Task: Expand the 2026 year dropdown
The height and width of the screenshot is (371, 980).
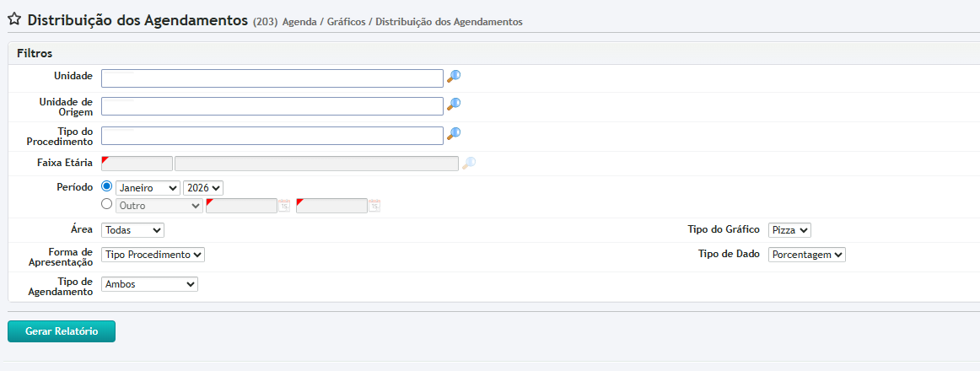Action: (x=203, y=188)
